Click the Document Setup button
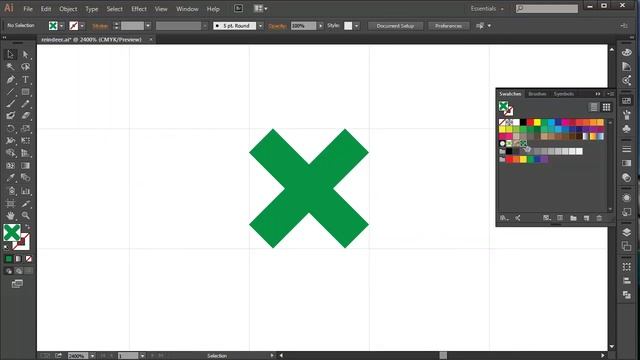 point(395,26)
